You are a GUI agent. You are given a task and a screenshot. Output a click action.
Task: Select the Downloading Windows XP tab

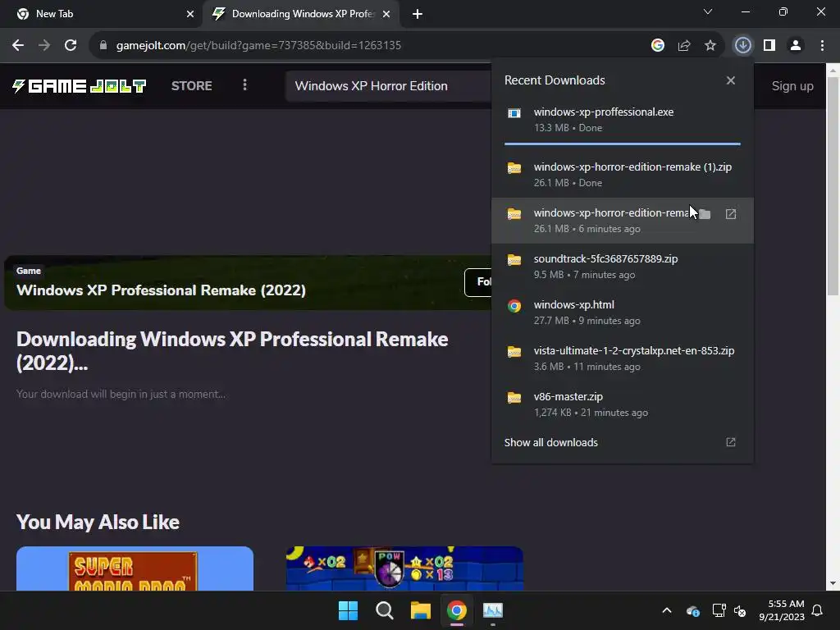coord(302,14)
